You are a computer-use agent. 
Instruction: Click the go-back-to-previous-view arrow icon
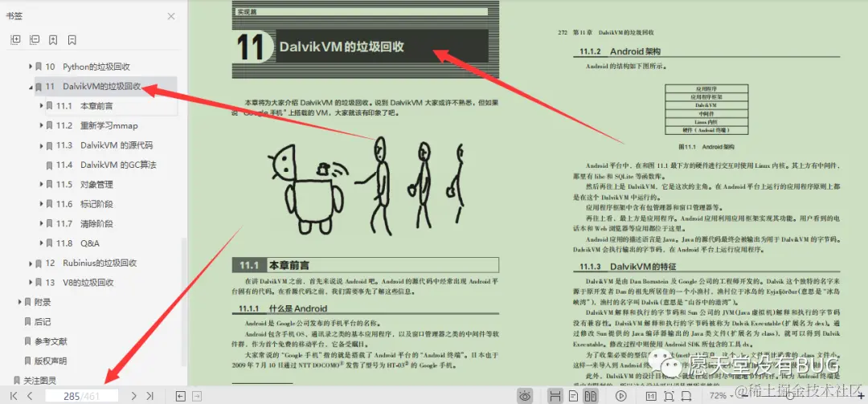coord(180,396)
